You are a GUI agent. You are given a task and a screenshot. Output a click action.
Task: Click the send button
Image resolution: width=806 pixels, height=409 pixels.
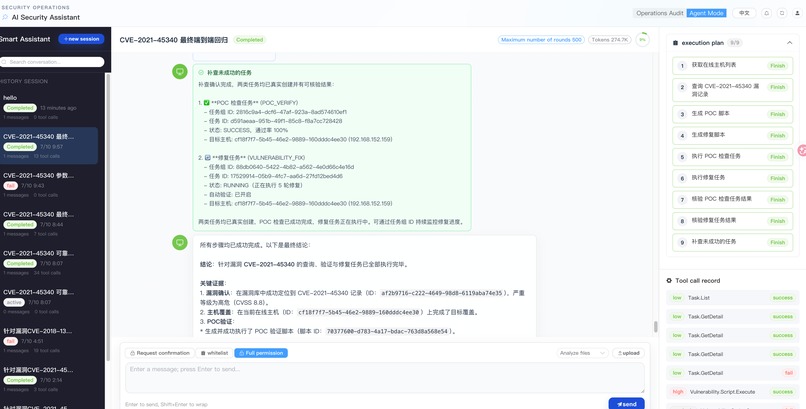pyautogui.click(x=627, y=404)
